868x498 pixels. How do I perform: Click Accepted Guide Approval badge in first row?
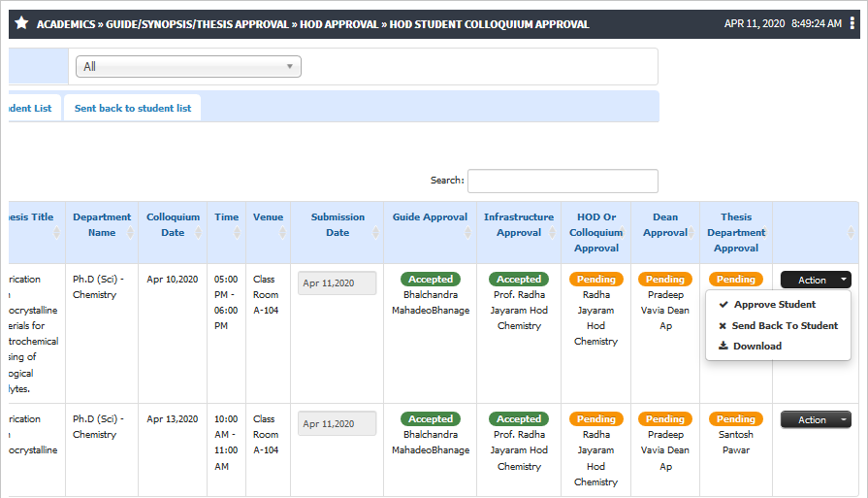pos(431,280)
